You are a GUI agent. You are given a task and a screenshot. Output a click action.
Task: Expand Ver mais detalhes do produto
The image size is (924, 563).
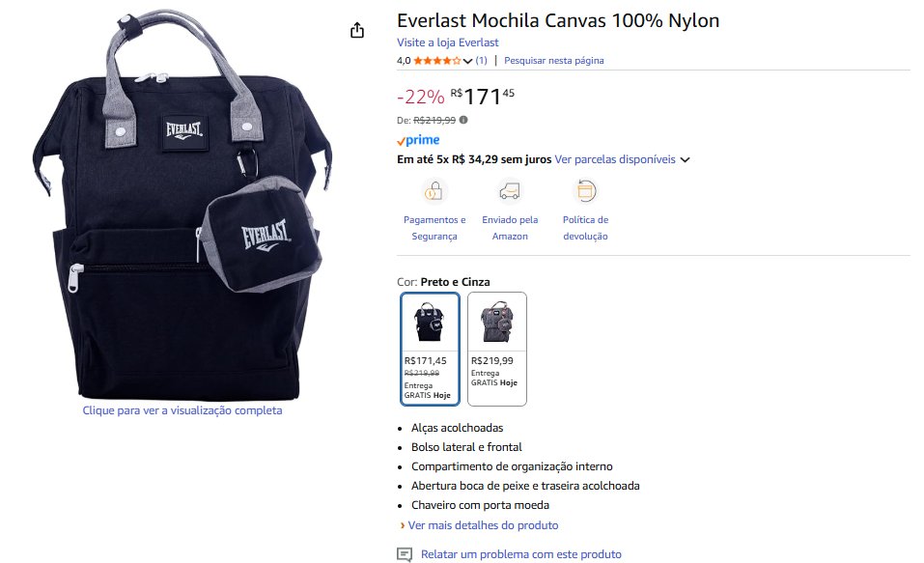483,525
